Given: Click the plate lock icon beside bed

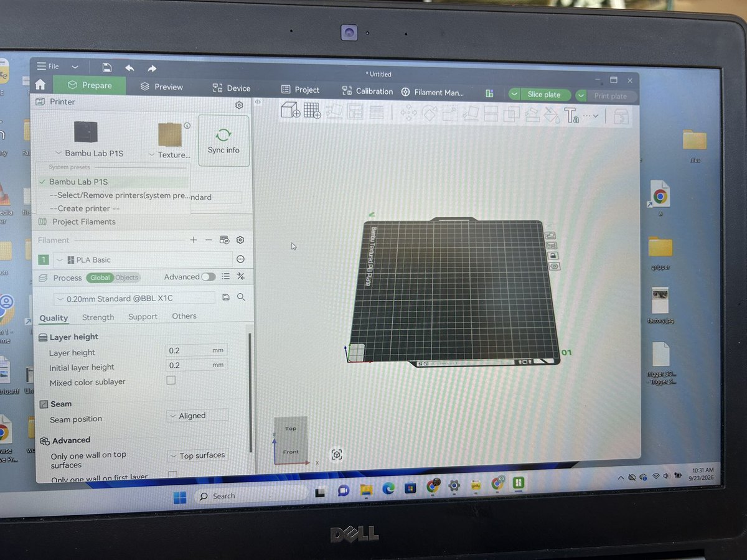Looking at the screenshot, I should [x=552, y=255].
